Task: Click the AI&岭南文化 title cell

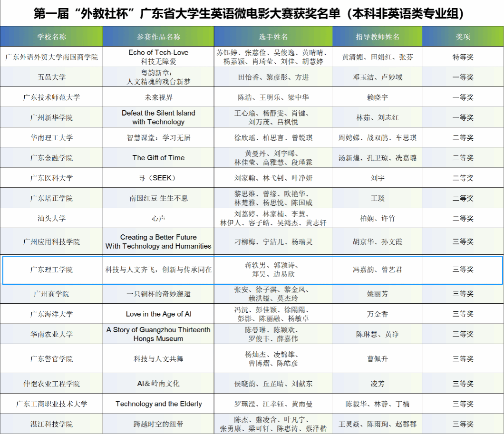Action: point(158,384)
